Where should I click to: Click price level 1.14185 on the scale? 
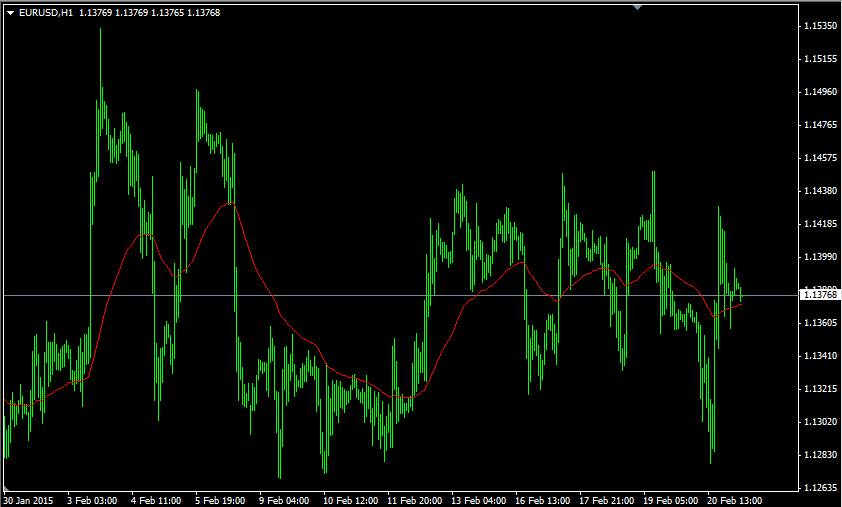point(820,224)
